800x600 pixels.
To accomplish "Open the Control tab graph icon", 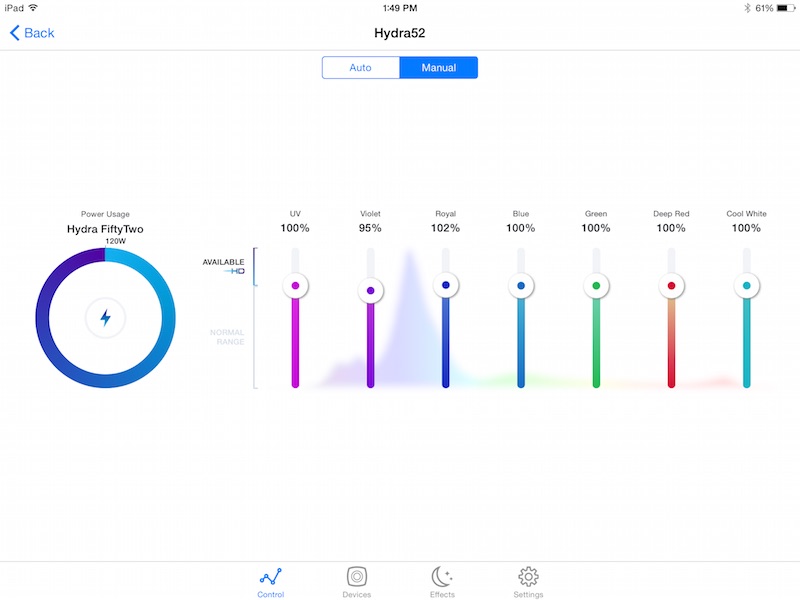I will coord(271,577).
